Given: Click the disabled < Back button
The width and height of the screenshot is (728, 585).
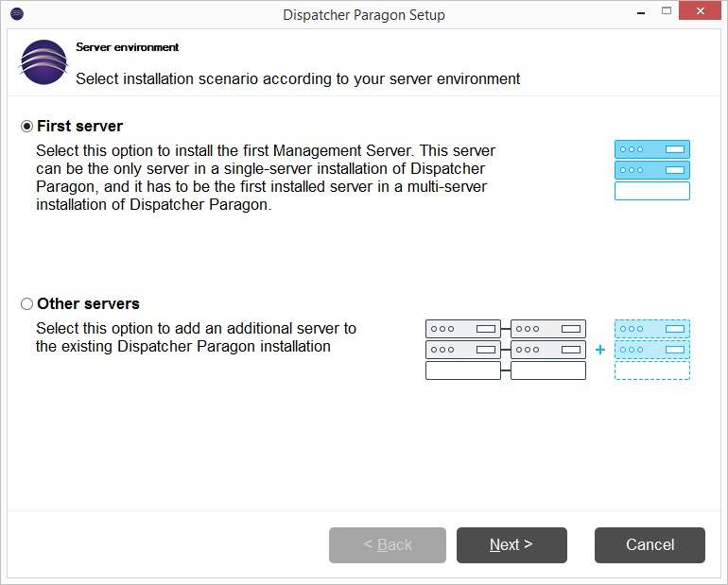Looking at the screenshot, I should point(388,545).
